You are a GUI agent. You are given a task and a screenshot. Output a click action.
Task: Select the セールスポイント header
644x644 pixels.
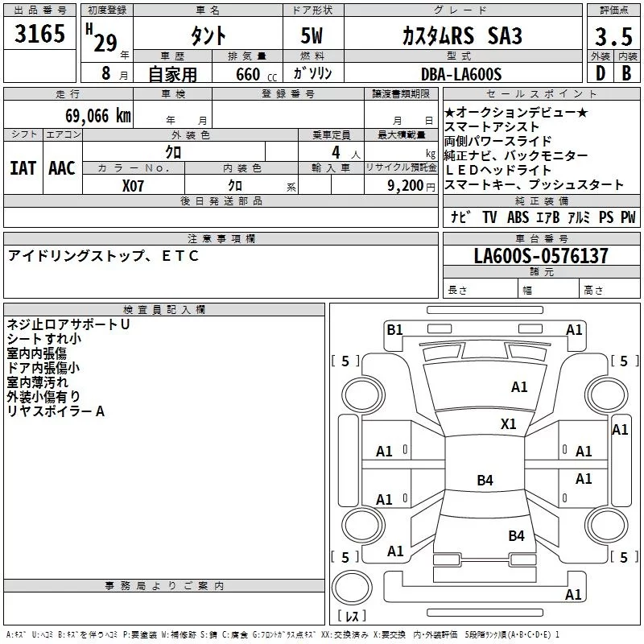(541, 93)
